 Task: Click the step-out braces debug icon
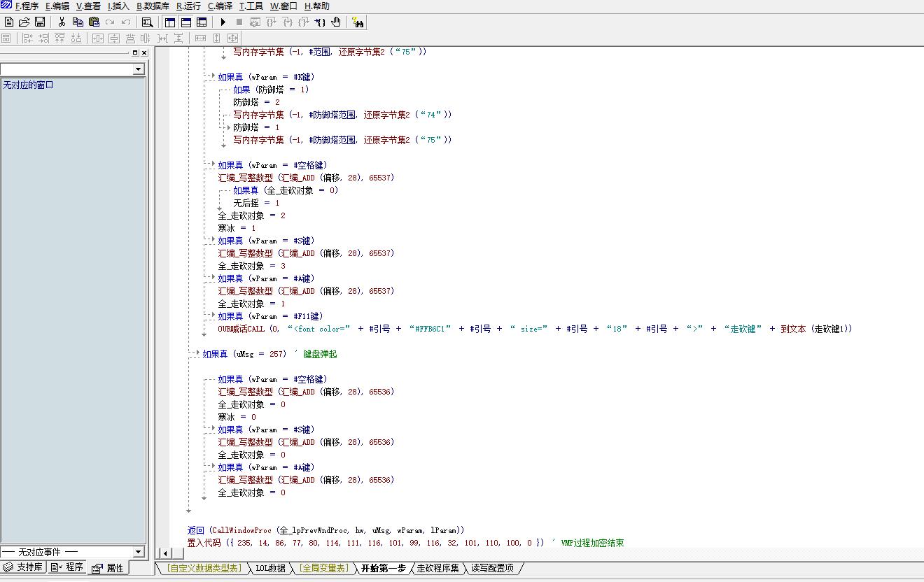(304, 22)
